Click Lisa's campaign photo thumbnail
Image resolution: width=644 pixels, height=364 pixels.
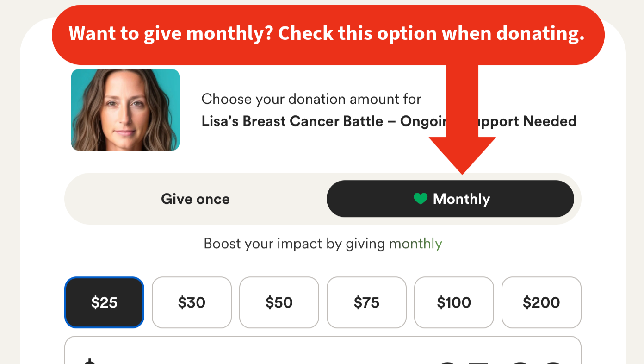tap(125, 110)
